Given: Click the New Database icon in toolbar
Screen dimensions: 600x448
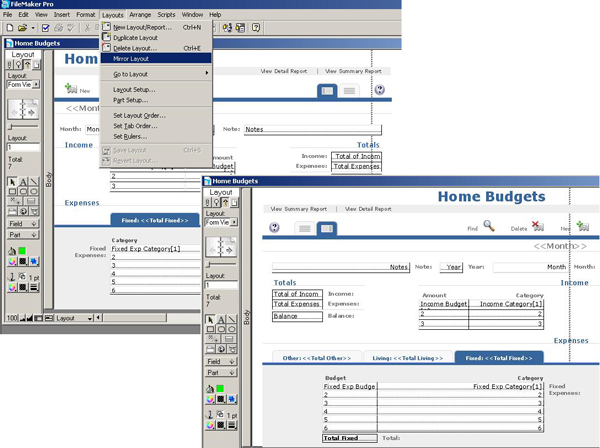Looking at the screenshot, I should [x=10, y=28].
